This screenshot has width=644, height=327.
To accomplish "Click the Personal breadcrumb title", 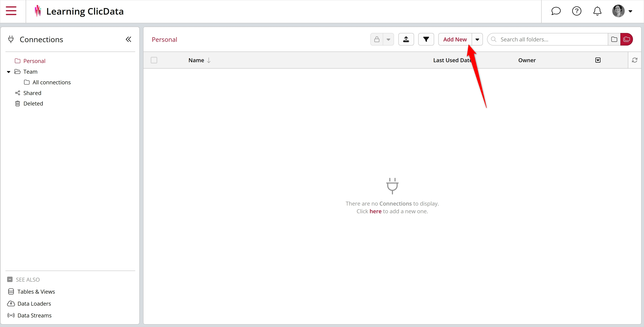I will click(x=164, y=40).
